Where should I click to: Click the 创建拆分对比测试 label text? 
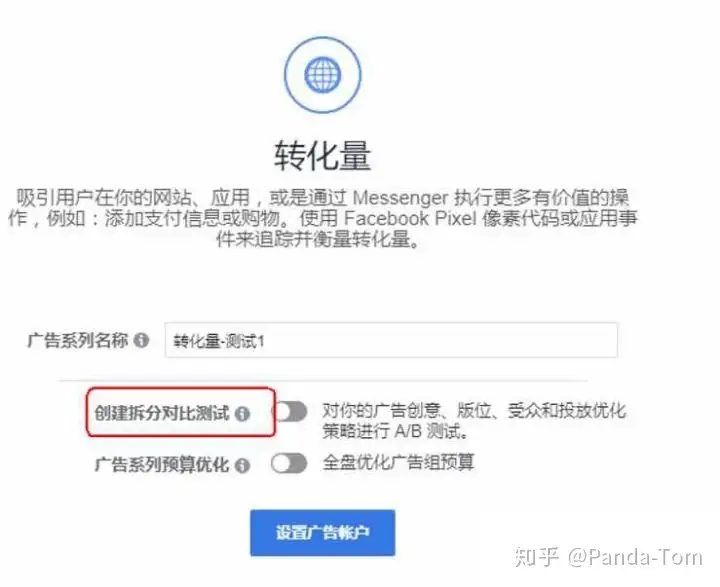point(162,413)
